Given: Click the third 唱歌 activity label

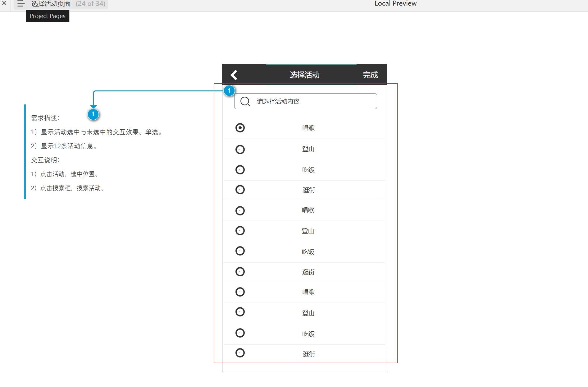Looking at the screenshot, I should [308, 292].
